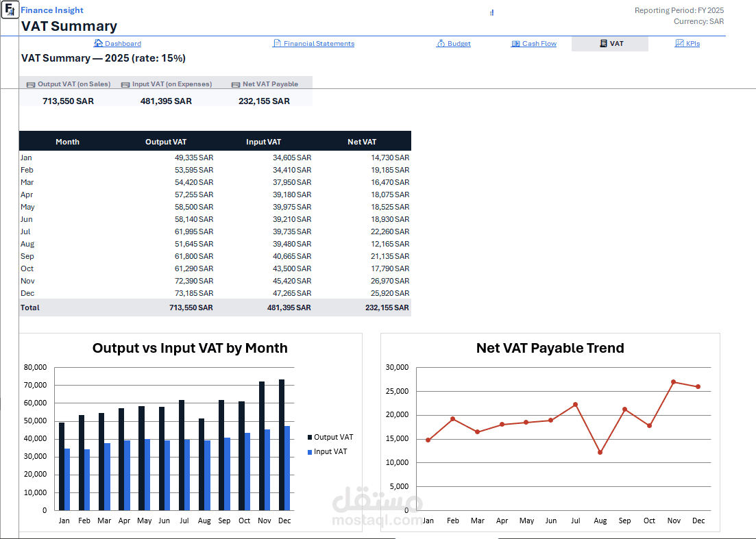This screenshot has height=539, width=756.
Task: Select the 713,550 SAR Output VAT card value
Action: click(68, 101)
